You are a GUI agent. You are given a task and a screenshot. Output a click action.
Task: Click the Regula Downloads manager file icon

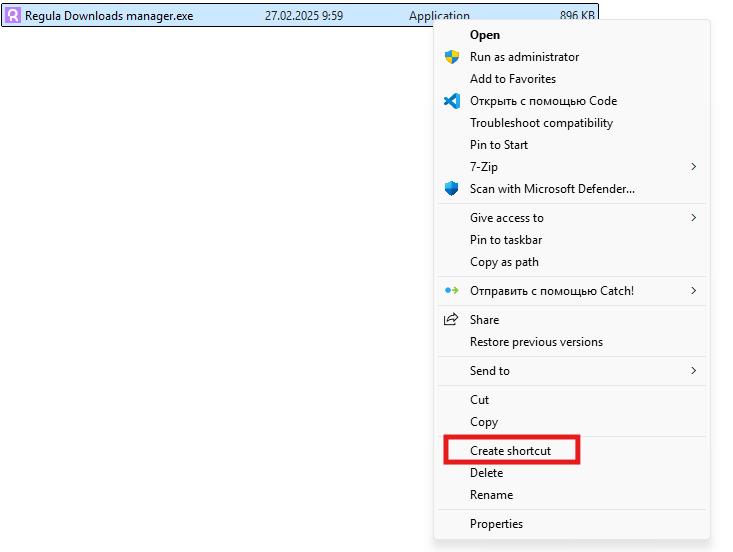pos(13,15)
